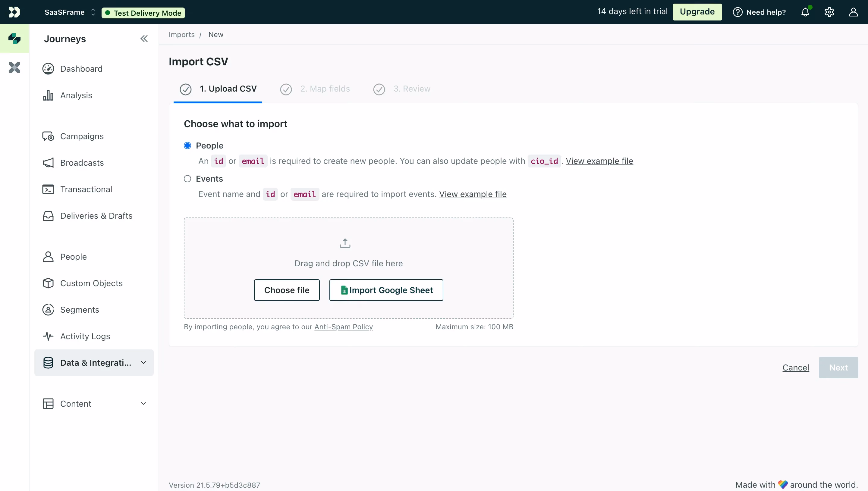868x491 pixels.
Task: Open notifications bell icon
Action: 805,12
